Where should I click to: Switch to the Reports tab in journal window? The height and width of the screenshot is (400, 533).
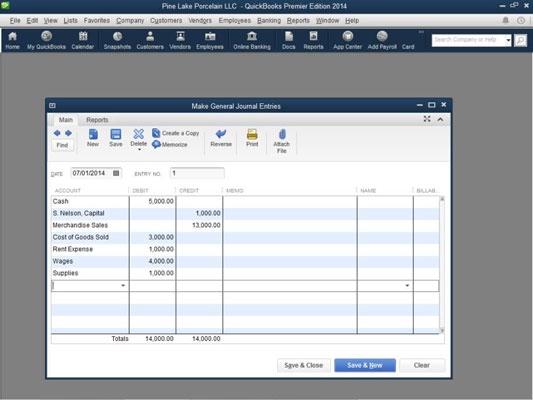pos(97,120)
